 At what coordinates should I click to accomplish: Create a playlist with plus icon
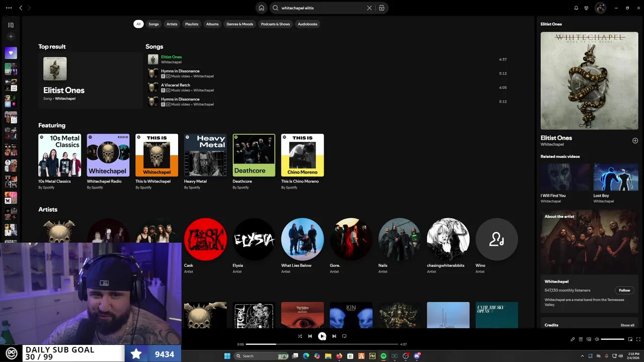coord(11,36)
